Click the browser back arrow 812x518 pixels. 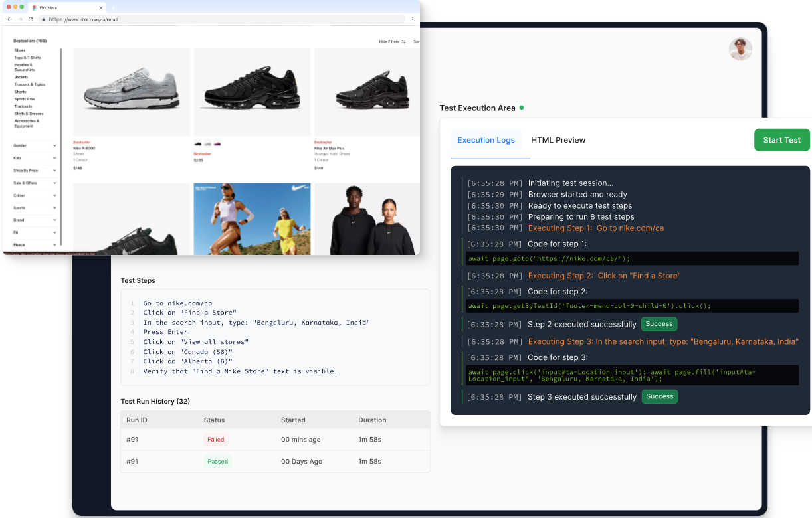[x=9, y=19]
